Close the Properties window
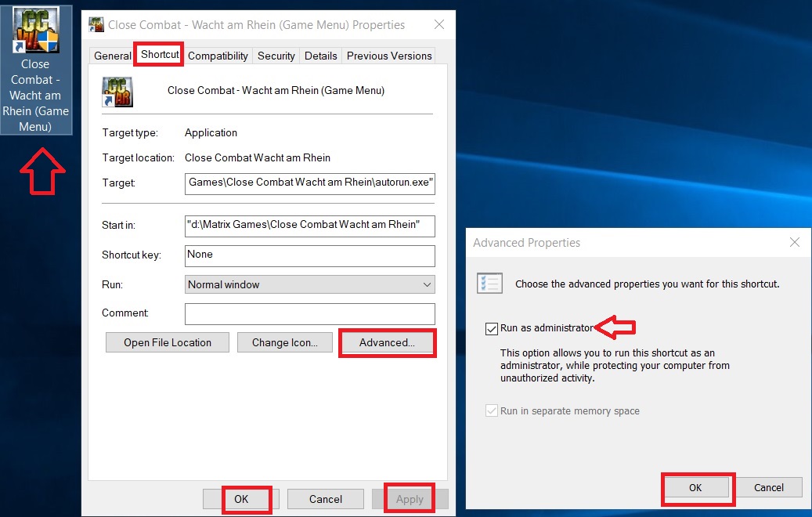 439,24
